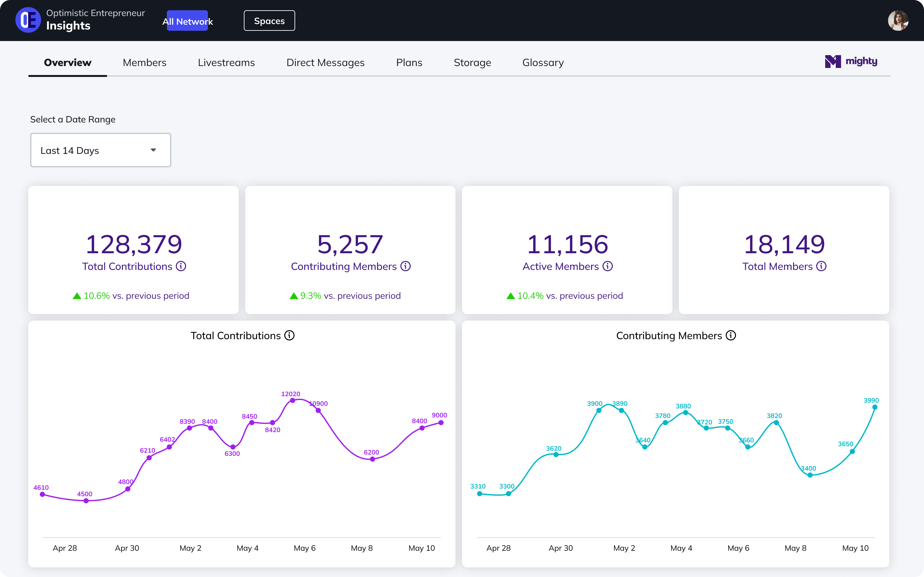Select the Storage tab
This screenshot has width=924, height=577.
pos(472,62)
